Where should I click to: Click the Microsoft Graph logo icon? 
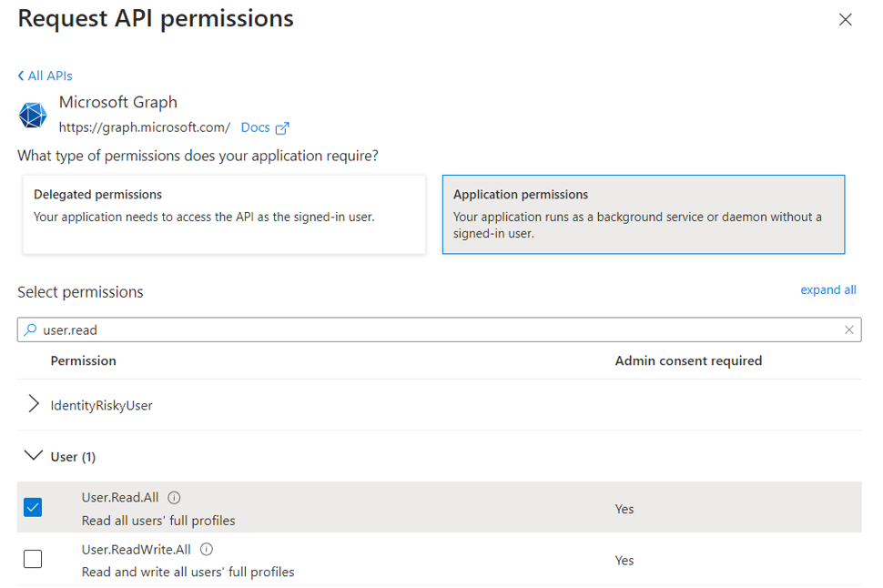(x=33, y=116)
